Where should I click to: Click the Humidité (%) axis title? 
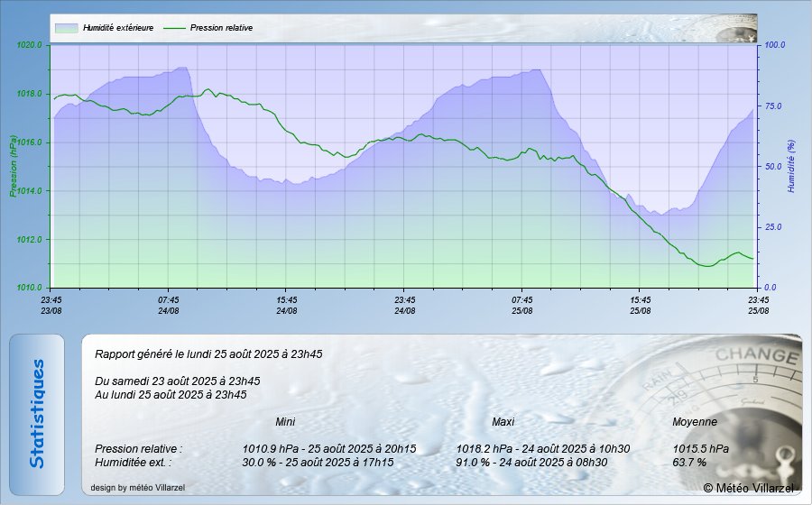791,166
